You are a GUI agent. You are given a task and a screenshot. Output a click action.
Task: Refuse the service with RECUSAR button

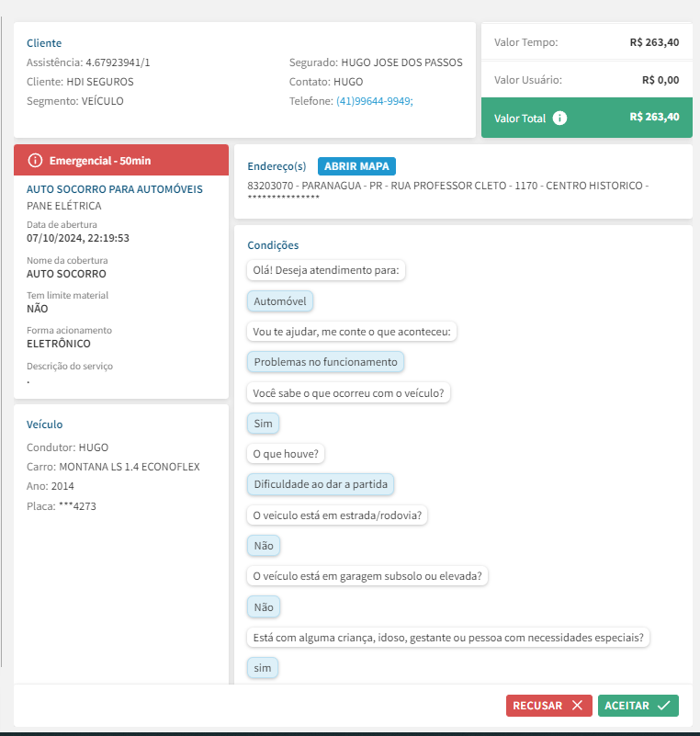548,706
